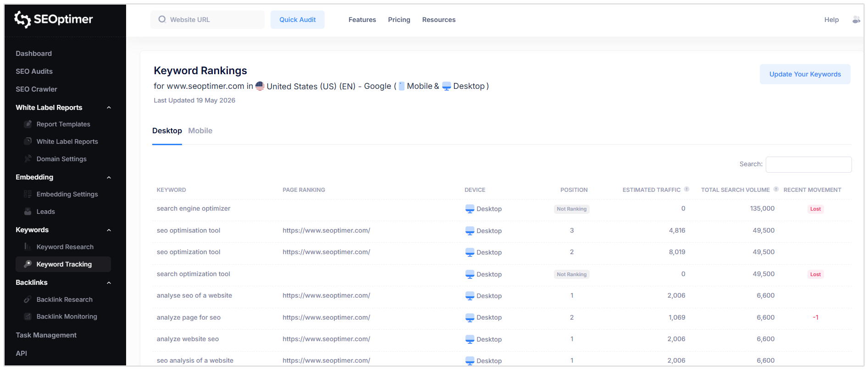Sort by Page Ranking column header

304,190
